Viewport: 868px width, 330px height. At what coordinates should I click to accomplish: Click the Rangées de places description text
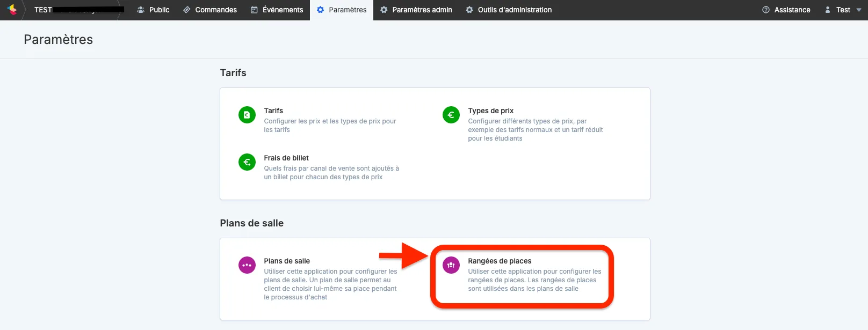click(534, 280)
